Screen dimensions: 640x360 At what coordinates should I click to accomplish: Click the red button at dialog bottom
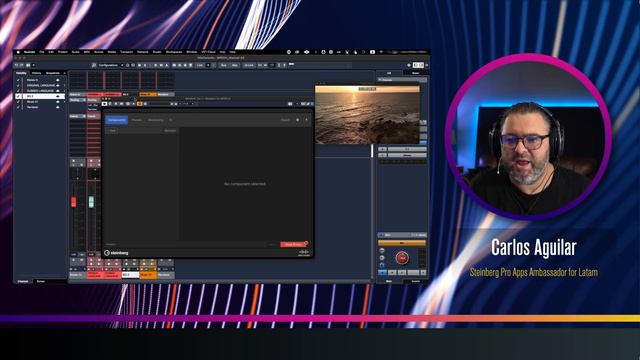[x=293, y=244]
